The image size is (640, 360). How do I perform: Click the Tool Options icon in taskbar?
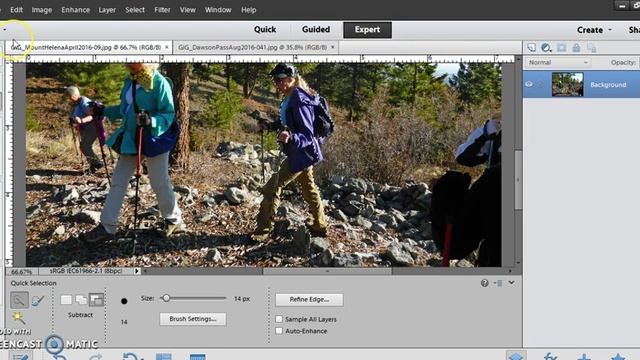coord(19,356)
